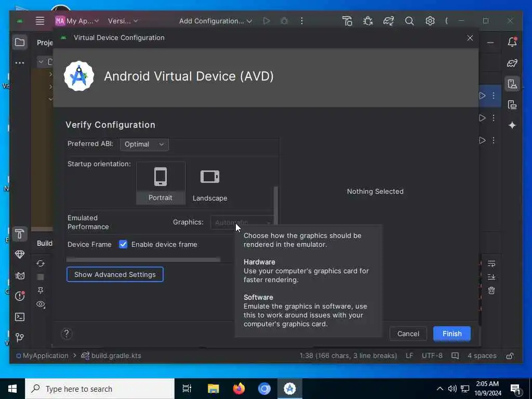Viewport: 532px width, 399px height.
Task: Click the reader mode icon in status bar
Action: tap(455, 355)
